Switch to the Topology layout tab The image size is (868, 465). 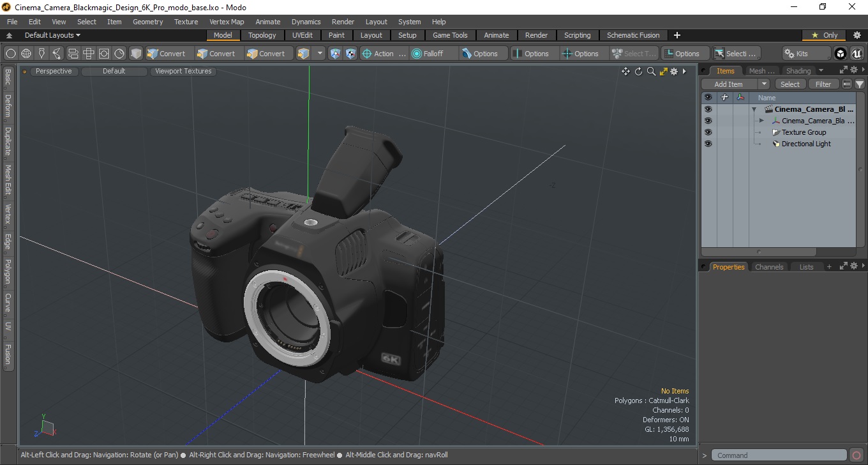coord(262,35)
